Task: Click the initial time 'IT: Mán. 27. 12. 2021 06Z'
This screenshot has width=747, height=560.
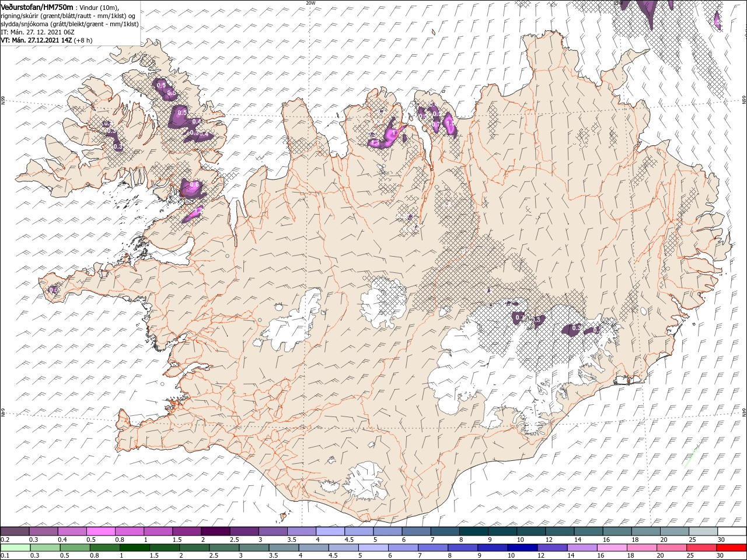Action: click(39, 32)
